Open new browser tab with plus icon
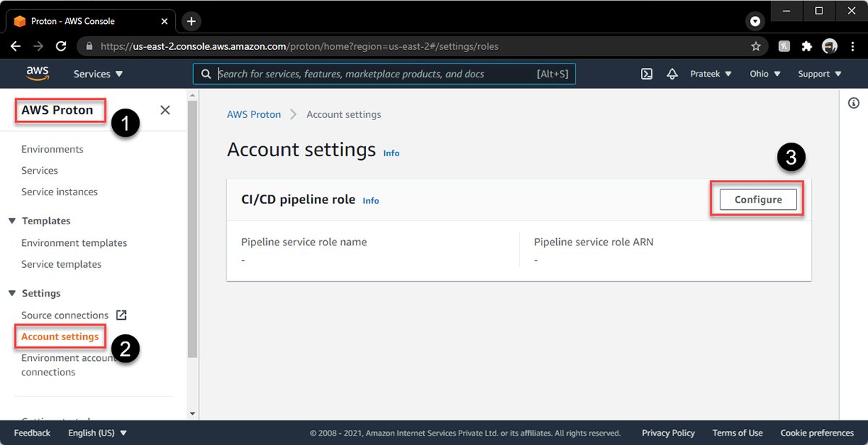 [x=191, y=21]
